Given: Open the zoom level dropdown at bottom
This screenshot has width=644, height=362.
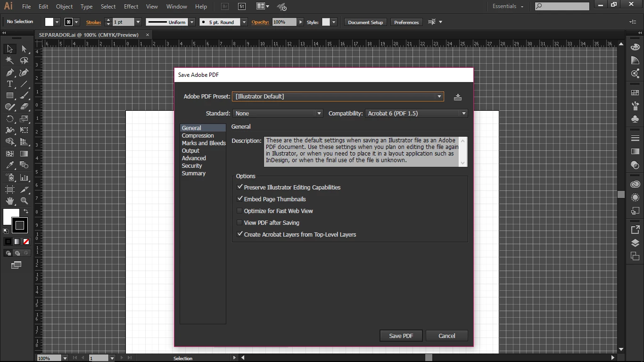Looking at the screenshot, I should pyautogui.click(x=65, y=358).
